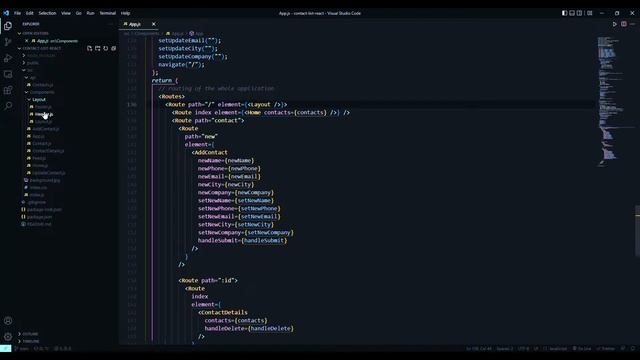
Task: Click Collapse Folders icon in Explorer
Action: [113, 48]
